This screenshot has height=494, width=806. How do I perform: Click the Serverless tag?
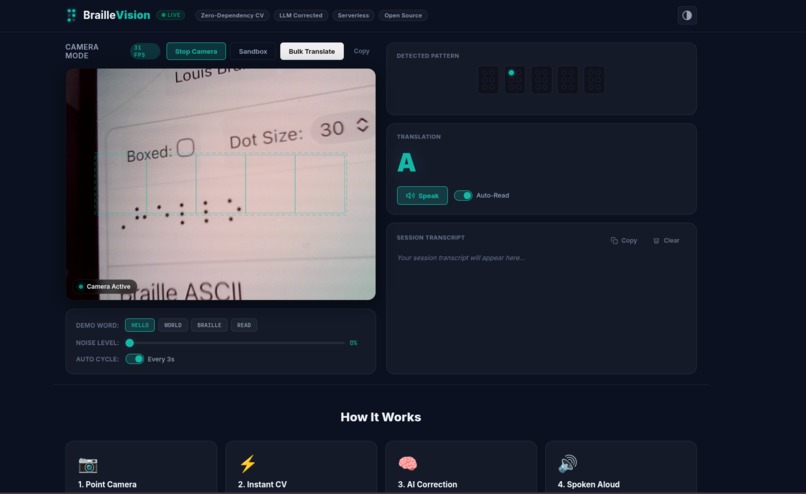pyautogui.click(x=353, y=15)
